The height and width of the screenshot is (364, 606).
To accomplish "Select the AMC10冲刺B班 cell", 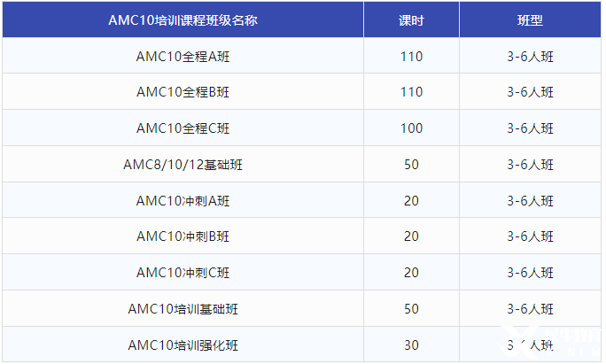I will [183, 236].
